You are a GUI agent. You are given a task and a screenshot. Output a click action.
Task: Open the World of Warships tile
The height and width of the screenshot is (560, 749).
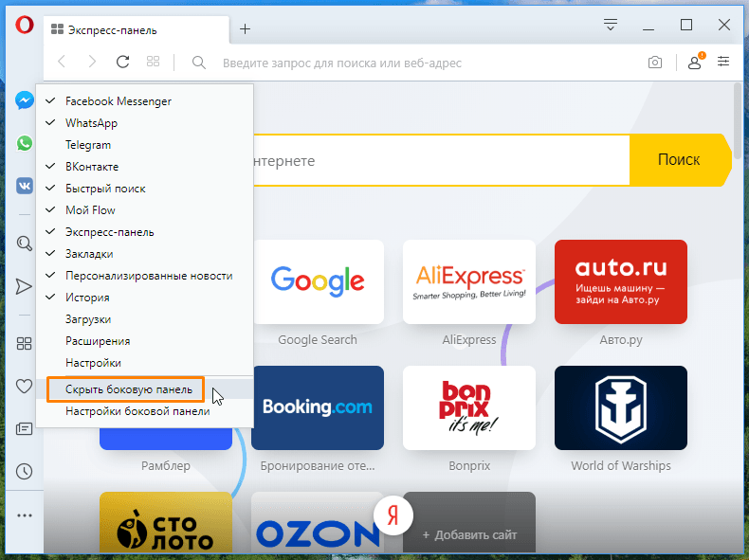point(620,407)
